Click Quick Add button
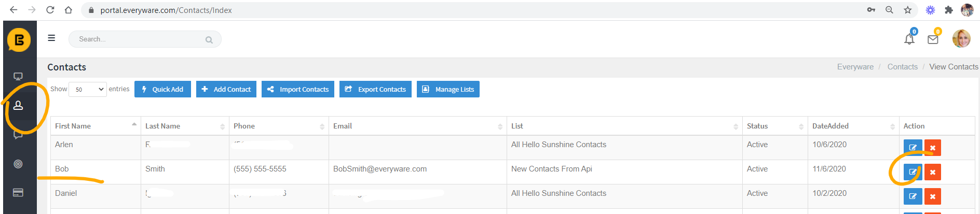Image resolution: width=980 pixels, height=214 pixels. [162, 89]
